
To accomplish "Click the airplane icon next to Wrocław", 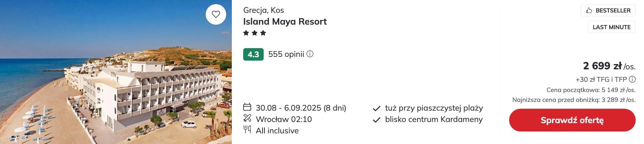I will pos(247,118).
